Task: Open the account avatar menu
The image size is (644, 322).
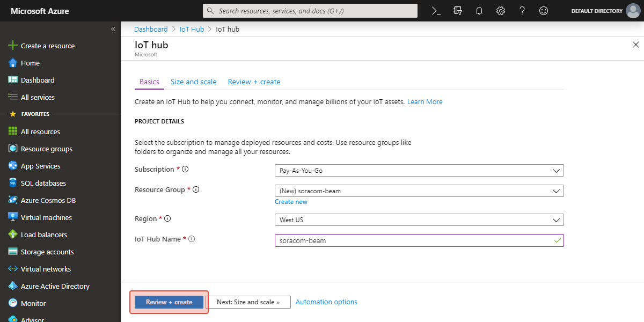Action: click(x=633, y=11)
